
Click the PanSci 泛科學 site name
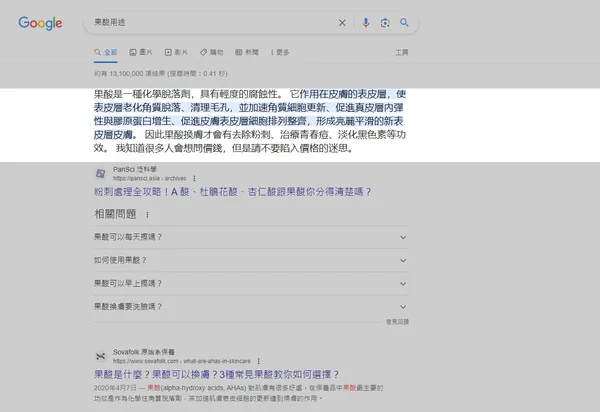(x=135, y=169)
